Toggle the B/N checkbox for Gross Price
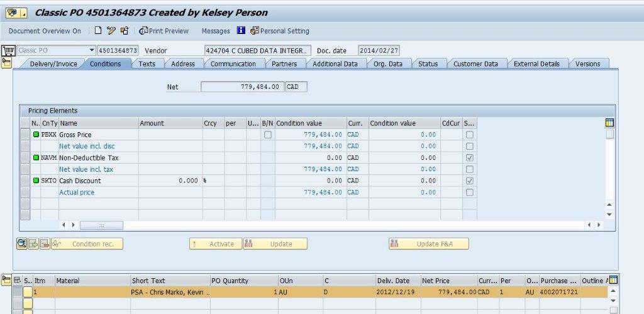Viewport: 644px width, 314px height. click(x=268, y=135)
